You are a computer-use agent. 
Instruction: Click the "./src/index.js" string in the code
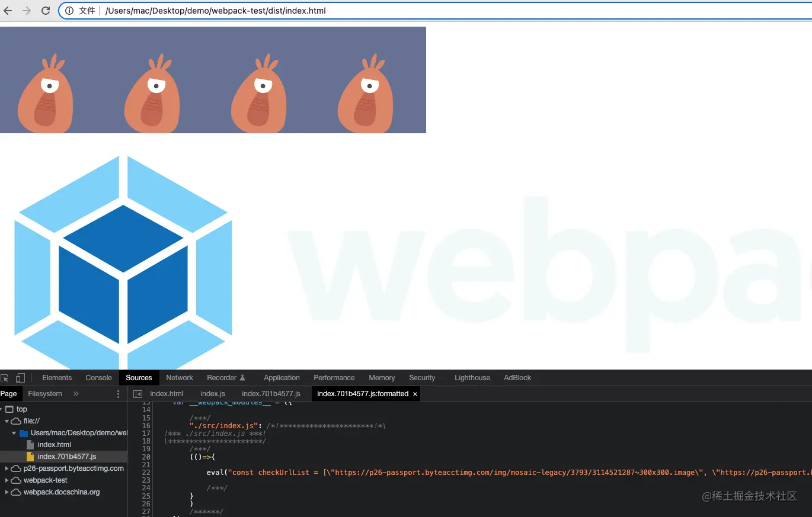(x=225, y=426)
